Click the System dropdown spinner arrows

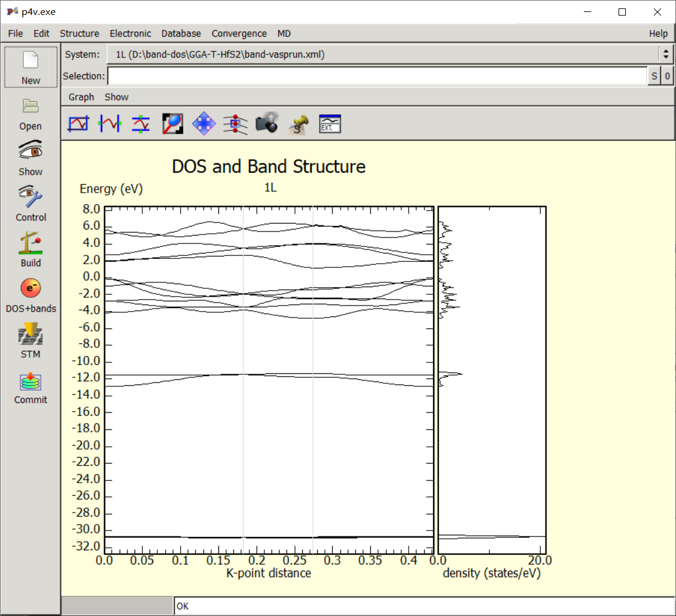click(x=666, y=54)
